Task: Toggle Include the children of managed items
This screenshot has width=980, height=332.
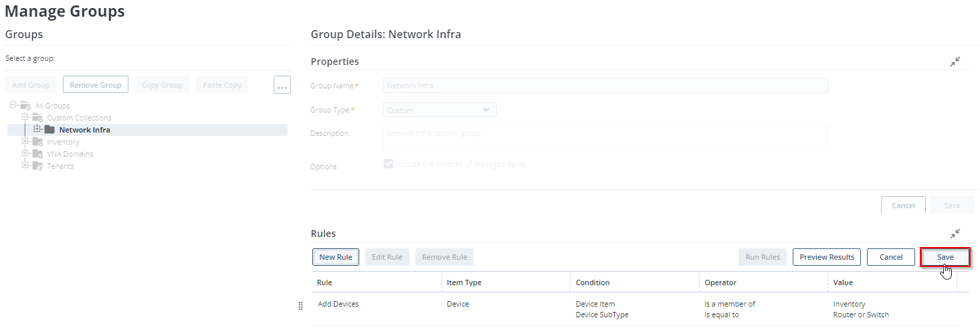Action: point(388,164)
